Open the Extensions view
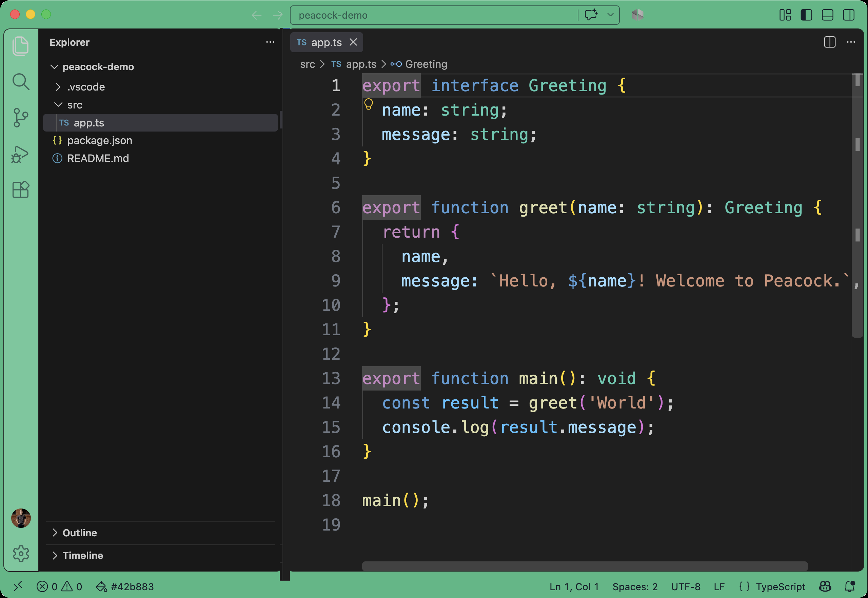868x598 pixels. 21,190
